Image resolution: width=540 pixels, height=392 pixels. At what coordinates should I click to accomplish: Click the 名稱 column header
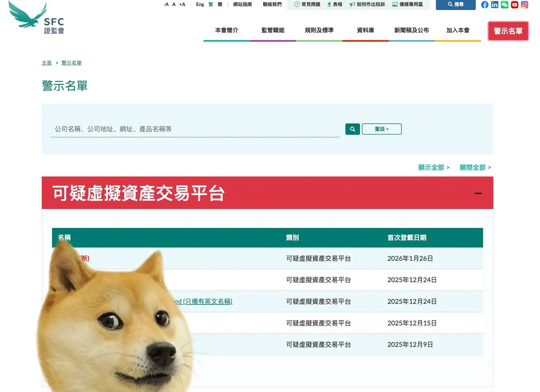click(64, 237)
